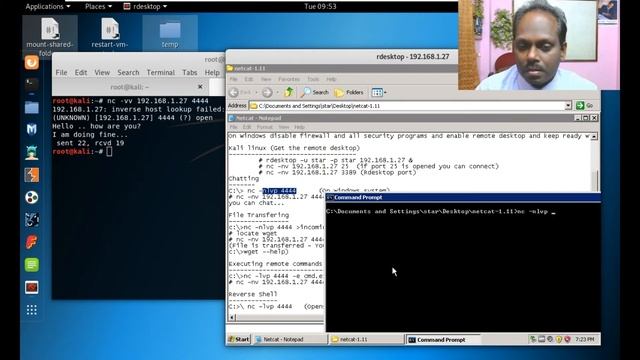Screen dimensions: 640x360
Task: Open the Files folder icon in dock
Action: pyautogui.click(x=32, y=107)
